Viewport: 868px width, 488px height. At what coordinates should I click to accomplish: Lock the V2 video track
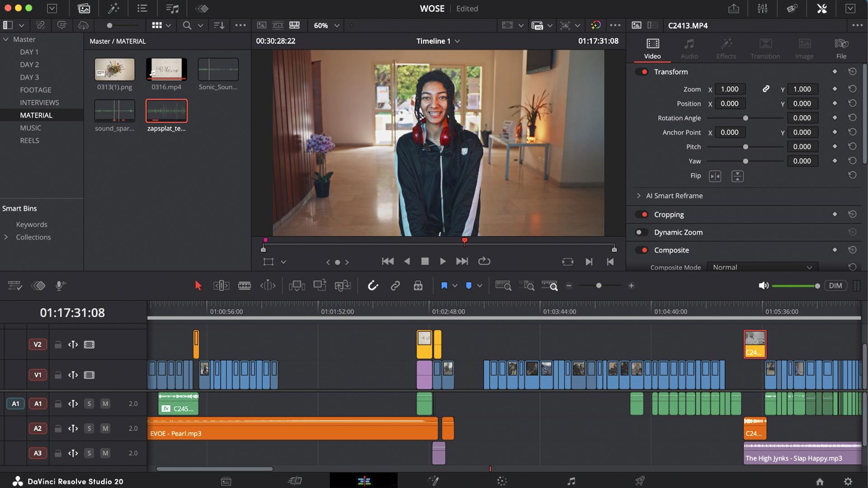(x=58, y=345)
